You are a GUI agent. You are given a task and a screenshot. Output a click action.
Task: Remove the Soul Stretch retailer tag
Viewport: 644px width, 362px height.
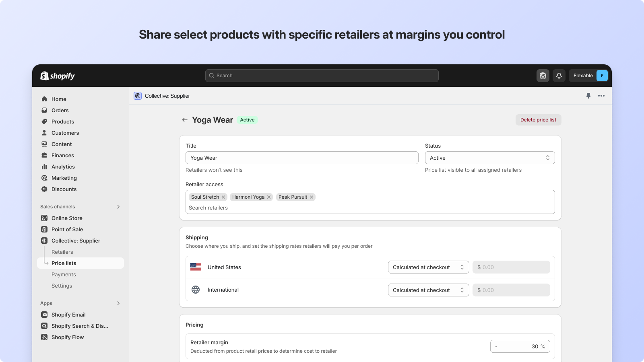[x=224, y=197]
